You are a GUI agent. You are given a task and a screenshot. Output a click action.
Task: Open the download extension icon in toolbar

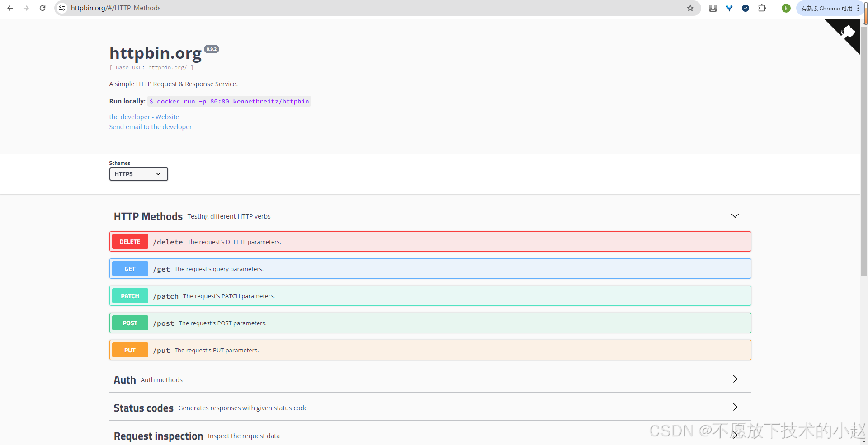coord(713,8)
